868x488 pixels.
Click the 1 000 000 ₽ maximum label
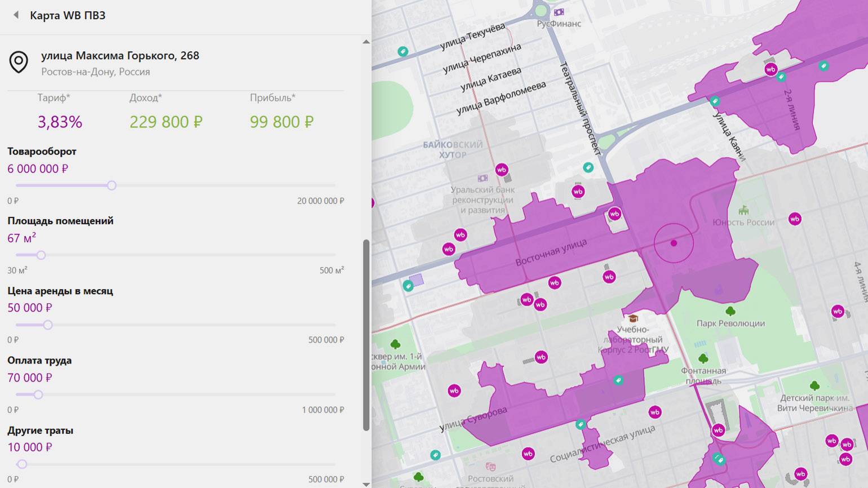(322, 410)
